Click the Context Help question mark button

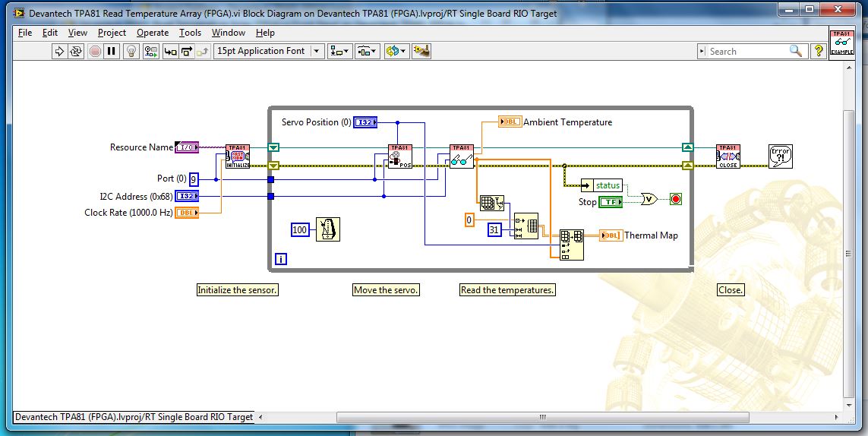click(x=818, y=51)
